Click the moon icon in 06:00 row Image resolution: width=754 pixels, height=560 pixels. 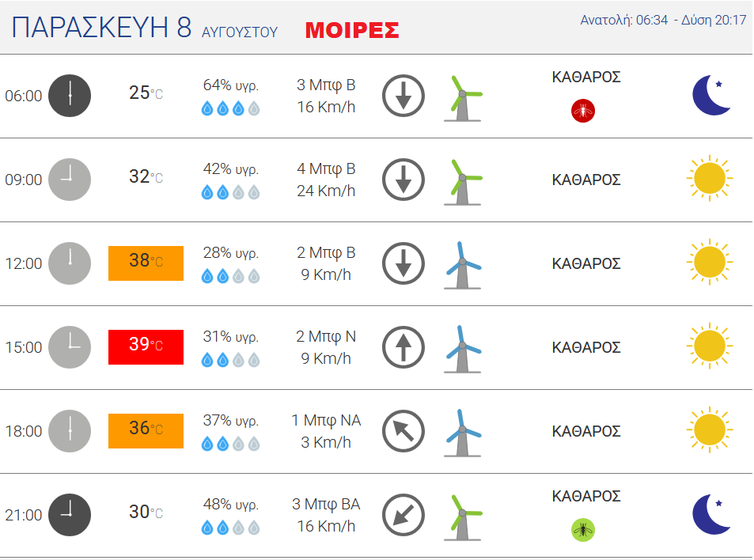pos(711,95)
